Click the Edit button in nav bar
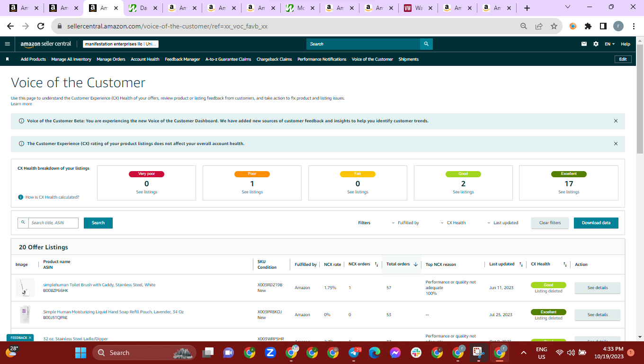This screenshot has width=644, height=364. pyautogui.click(x=623, y=59)
